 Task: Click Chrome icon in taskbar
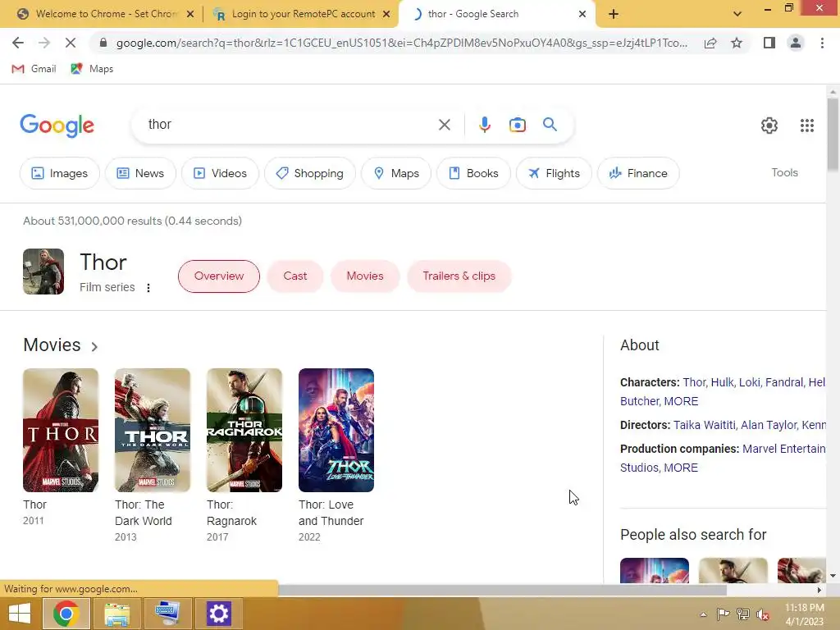66,614
